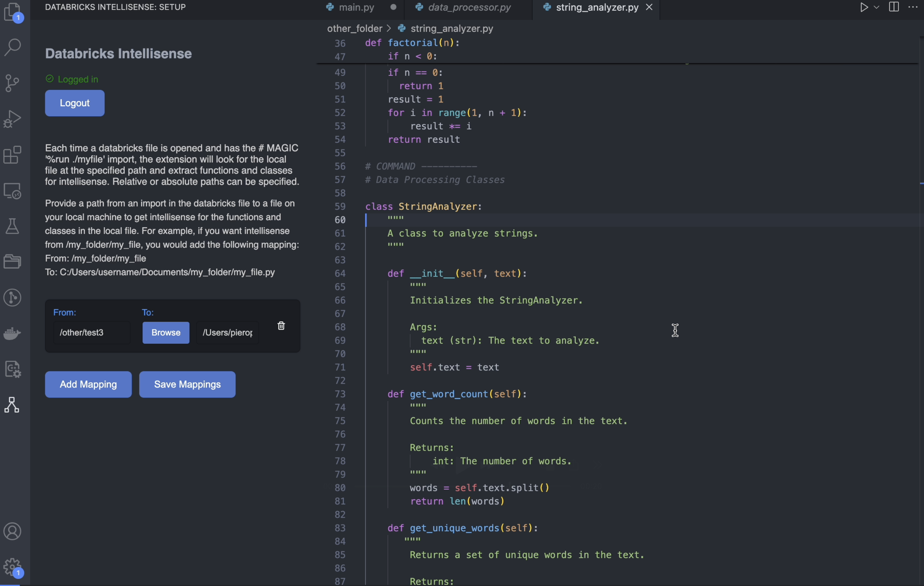Expand the run options dropdown arrow
This screenshot has width=924, height=586.
click(876, 7)
